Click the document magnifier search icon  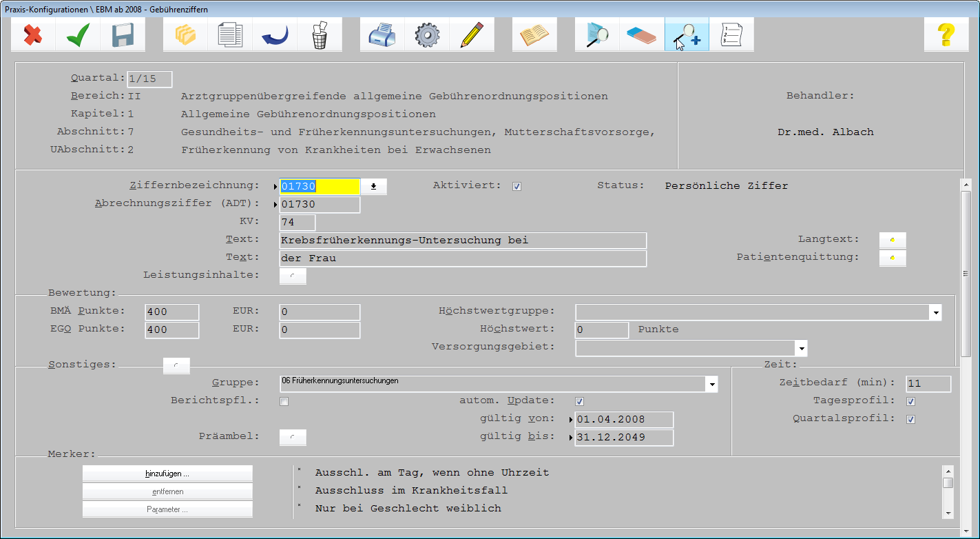(x=597, y=34)
